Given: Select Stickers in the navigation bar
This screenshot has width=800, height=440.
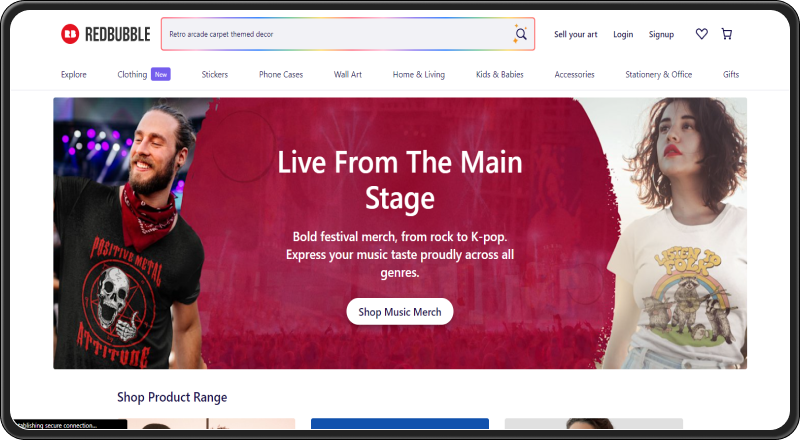Looking at the screenshot, I should point(214,75).
